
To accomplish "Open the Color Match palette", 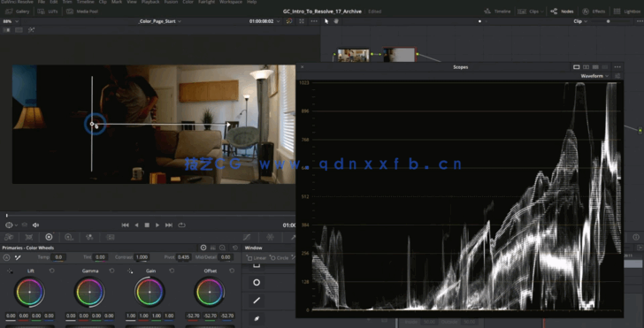I will pyautogui.click(x=29, y=237).
